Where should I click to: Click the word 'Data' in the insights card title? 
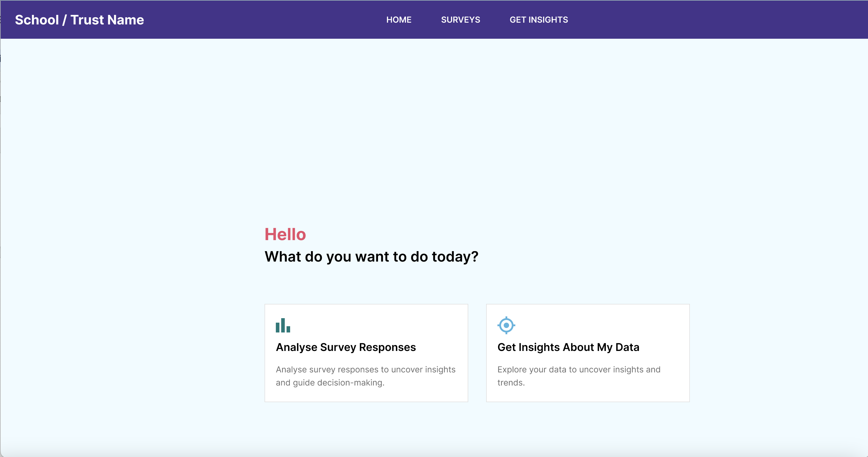tap(627, 347)
